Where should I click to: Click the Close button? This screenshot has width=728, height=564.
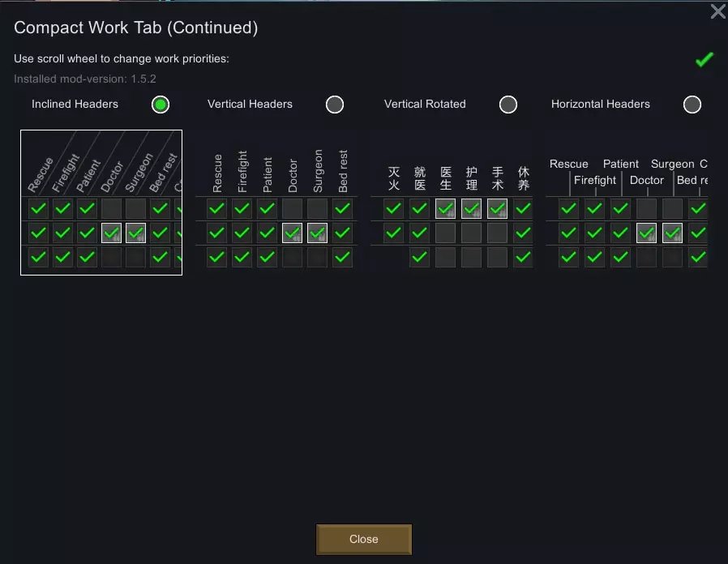(363, 540)
